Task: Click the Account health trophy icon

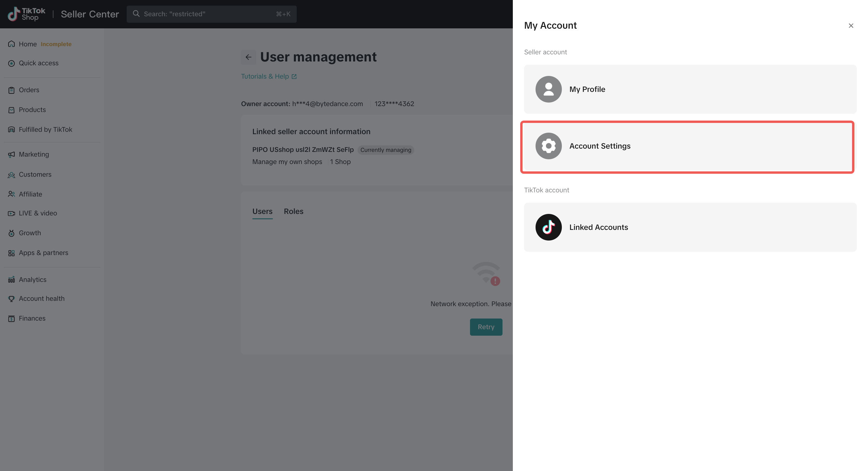Action: (12, 299)
